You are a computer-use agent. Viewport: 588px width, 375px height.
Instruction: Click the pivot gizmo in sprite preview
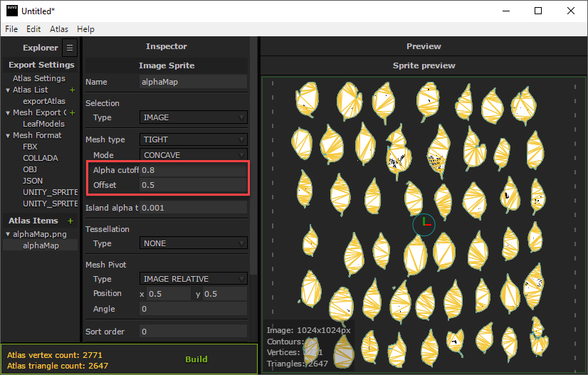[424, 224]
